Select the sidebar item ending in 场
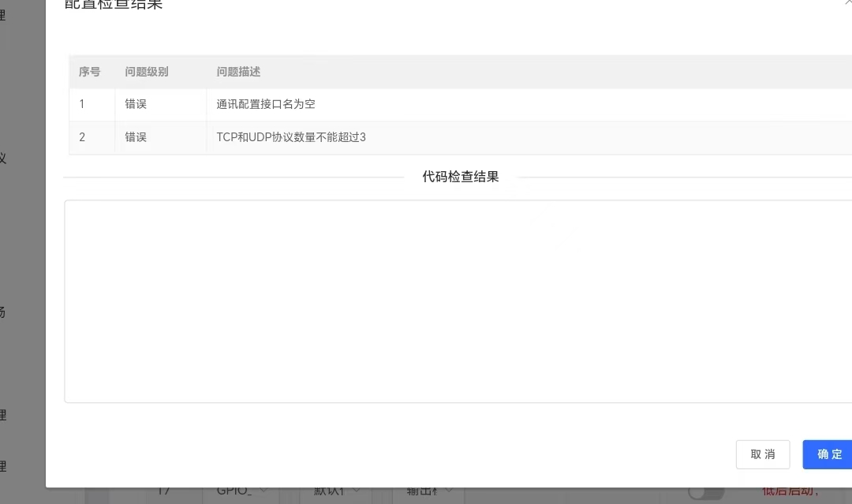The image size is (852, 504). [x=6, y=312]
